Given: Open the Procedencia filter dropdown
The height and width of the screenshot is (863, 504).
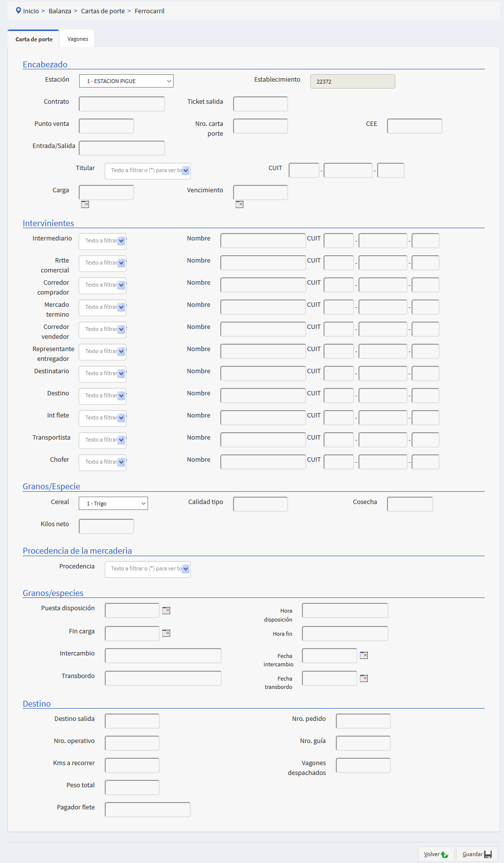Looking at the screenshot, I should pyautogui.click(x=186, y=569).
